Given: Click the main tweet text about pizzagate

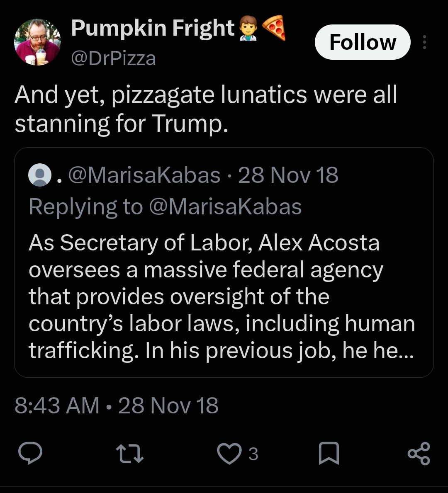Looking at the screenshot, I should pyautogui.click(x=206, y=109).
